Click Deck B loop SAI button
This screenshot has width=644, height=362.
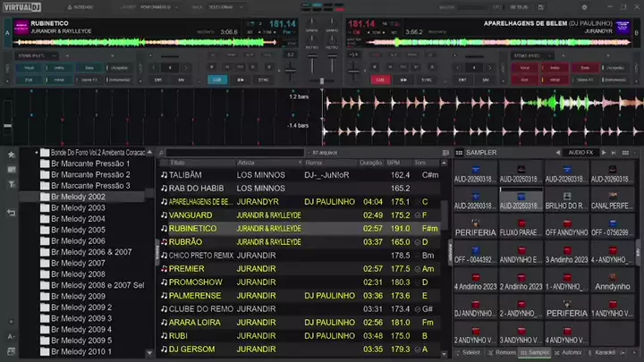(486, 80)
